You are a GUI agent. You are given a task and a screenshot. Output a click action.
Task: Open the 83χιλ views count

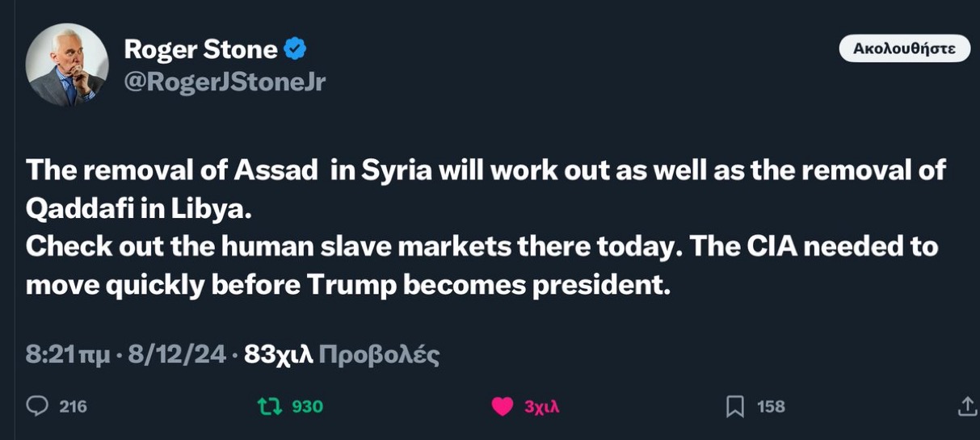[x=278, y=354]
